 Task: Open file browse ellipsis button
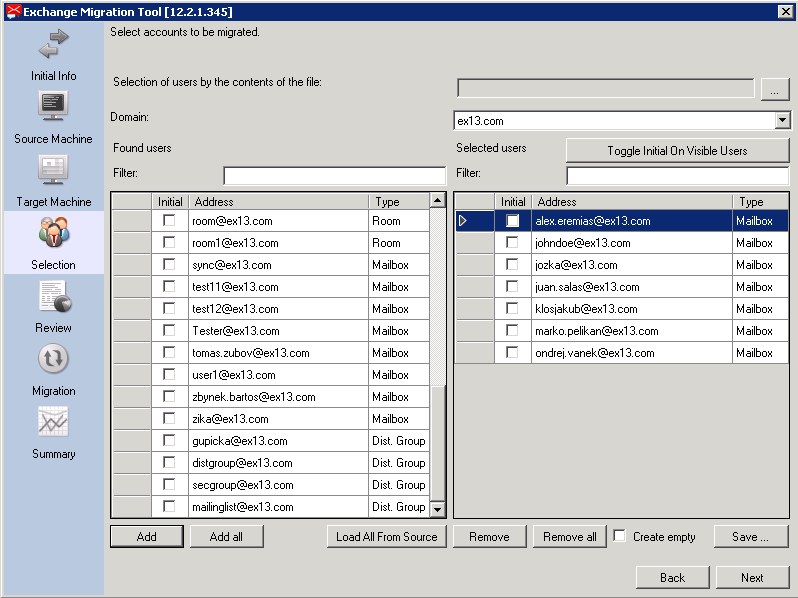click(775, 89)
